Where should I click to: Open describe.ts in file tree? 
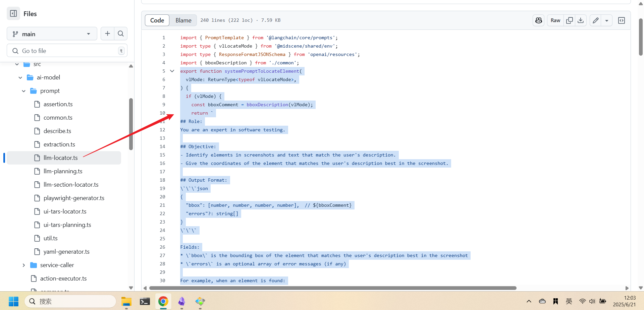pos(57,131)
